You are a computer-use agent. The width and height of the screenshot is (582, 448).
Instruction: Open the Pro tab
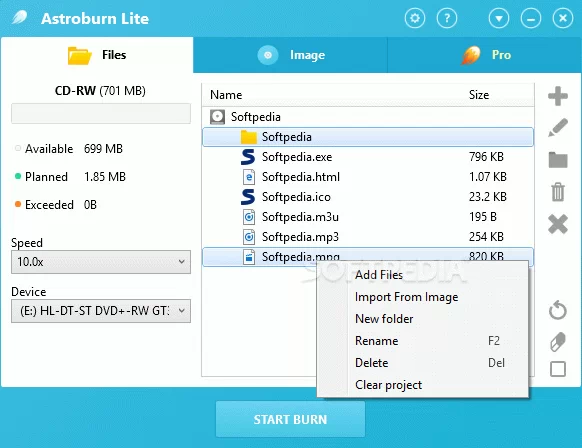(484, 55)
